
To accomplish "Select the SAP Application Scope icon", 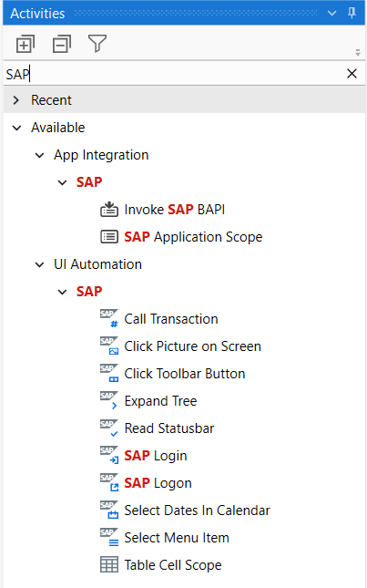I will 109,237.
